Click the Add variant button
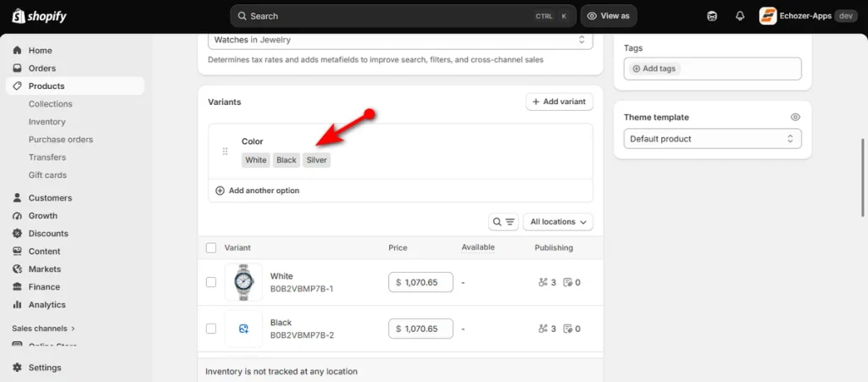 pos(559,102)
